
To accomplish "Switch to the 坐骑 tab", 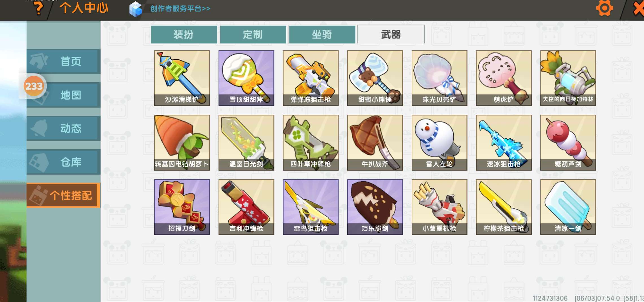I will pos(322,34).
